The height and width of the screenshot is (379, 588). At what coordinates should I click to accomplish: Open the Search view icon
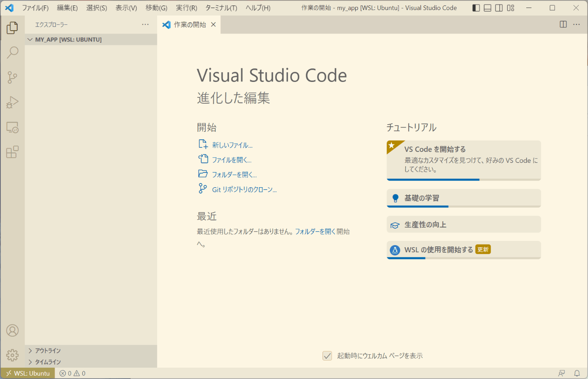click(12, 52)
